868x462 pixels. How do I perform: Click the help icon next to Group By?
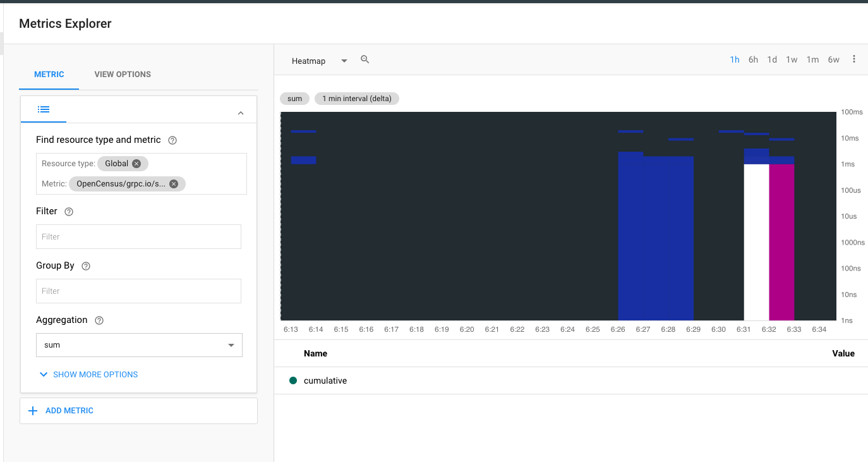point(86,266)
